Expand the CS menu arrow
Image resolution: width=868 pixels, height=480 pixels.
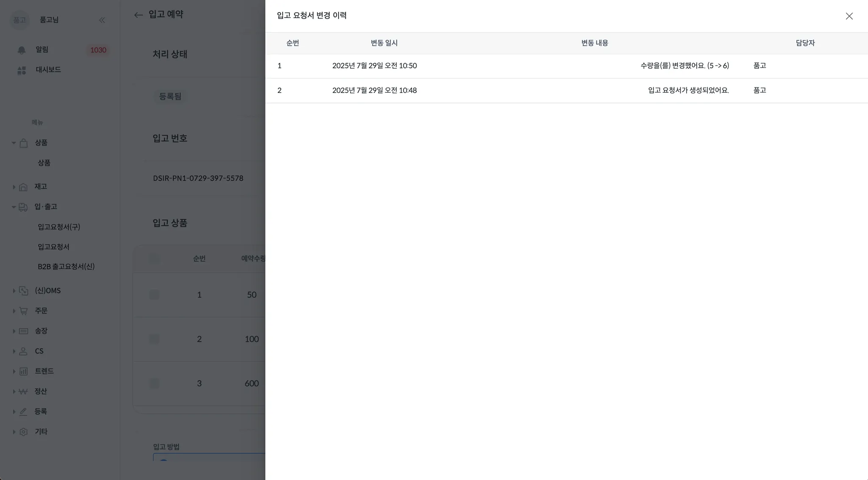[14, 352]
